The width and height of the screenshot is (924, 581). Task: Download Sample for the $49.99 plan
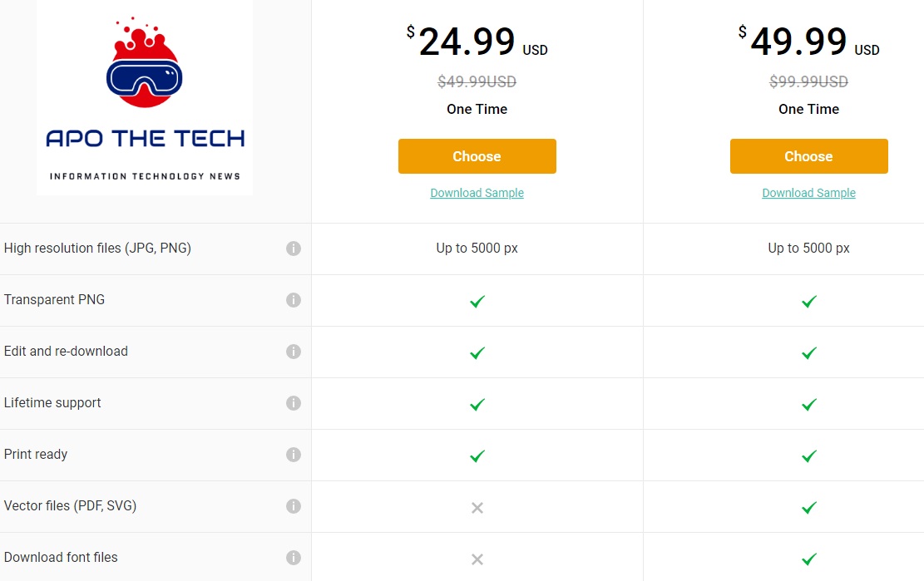(808, 193)
